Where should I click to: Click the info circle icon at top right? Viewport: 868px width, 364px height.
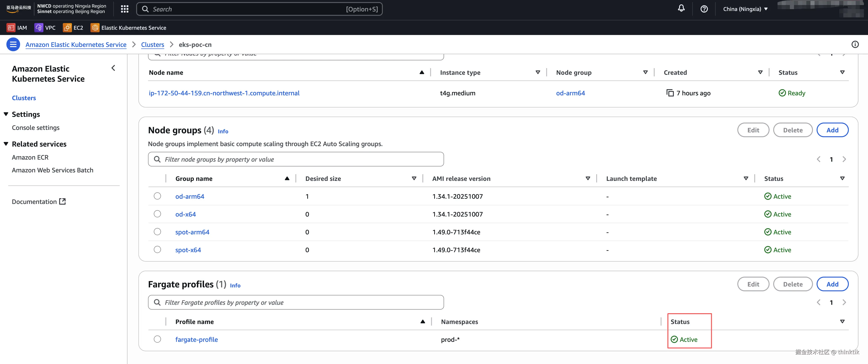tap(855, 44)
